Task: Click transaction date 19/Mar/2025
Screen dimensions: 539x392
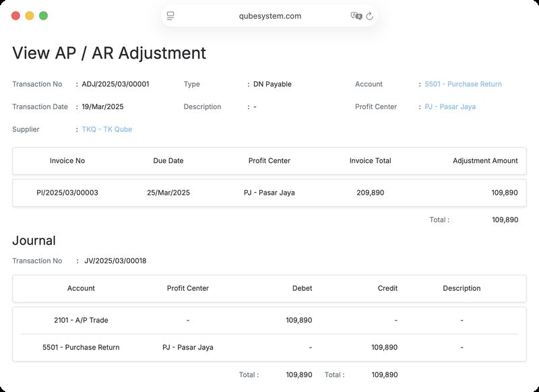Action: pyautogui.click(x=102, y=107)
